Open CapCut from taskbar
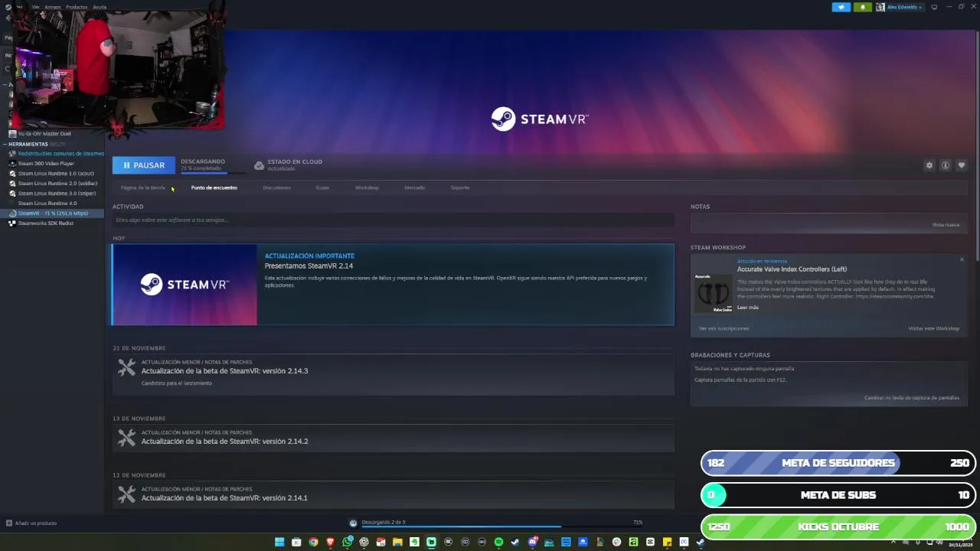 pyautogui.click(x=650, y=543)
